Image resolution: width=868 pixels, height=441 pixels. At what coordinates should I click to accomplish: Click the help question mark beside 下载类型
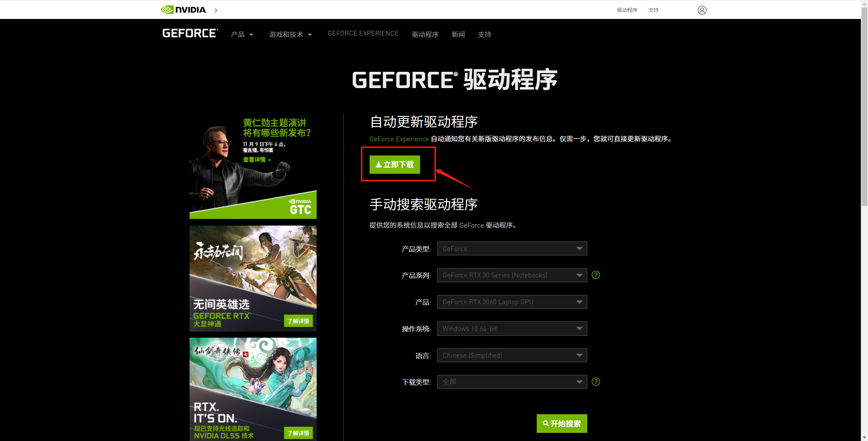tap(596, 382)
